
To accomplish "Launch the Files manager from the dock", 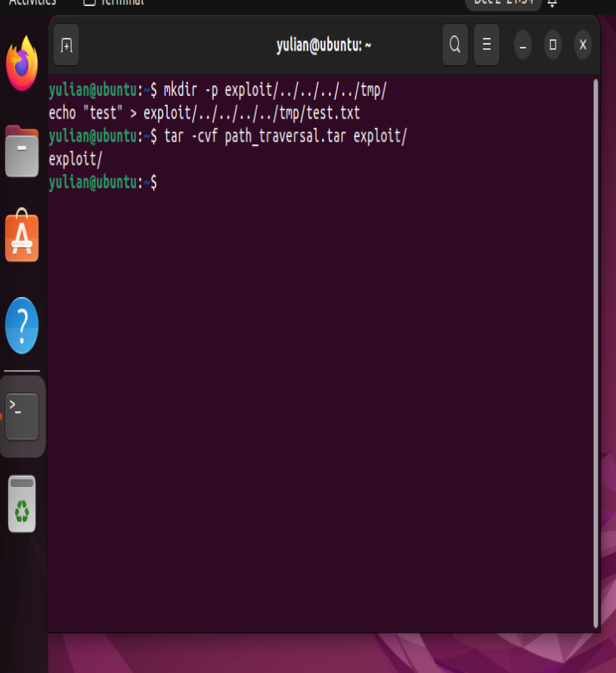I will [22, 152].
